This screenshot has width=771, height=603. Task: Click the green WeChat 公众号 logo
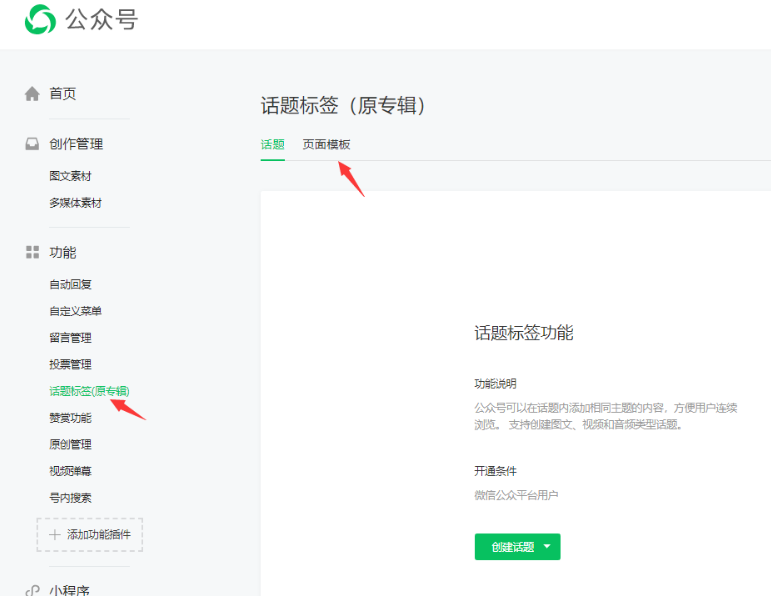pyautogui.click(x=40, y=20)
